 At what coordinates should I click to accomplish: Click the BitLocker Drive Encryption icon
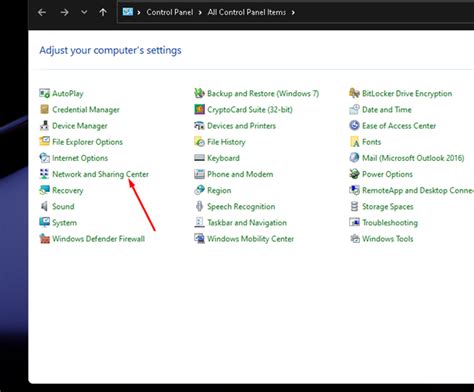click(354, 93)
